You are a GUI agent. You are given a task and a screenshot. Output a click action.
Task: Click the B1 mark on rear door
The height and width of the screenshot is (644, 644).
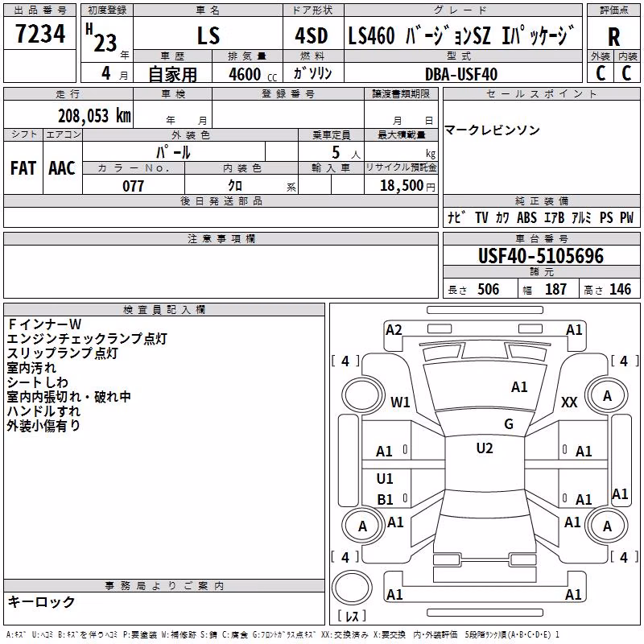coord(386,499)
